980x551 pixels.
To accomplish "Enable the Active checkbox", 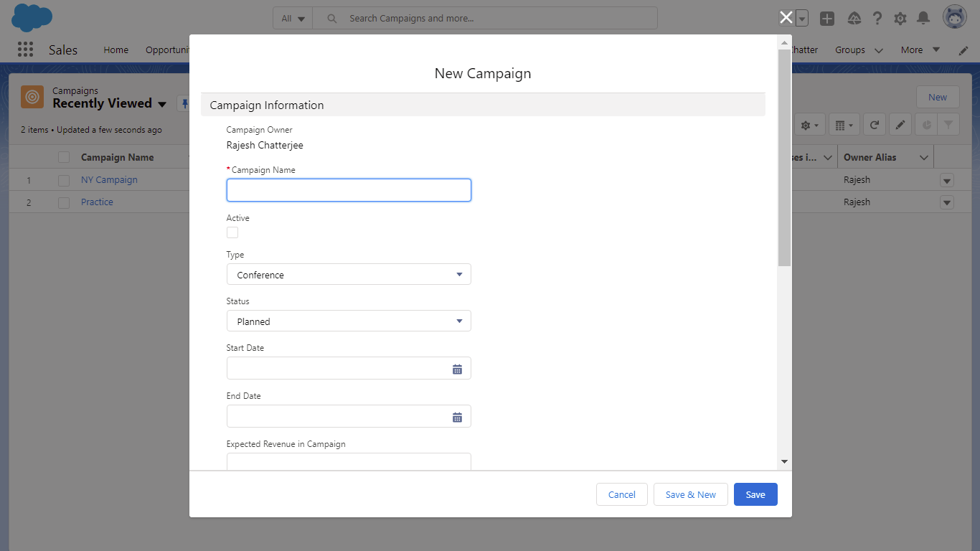I will click(x=232, y=232).
